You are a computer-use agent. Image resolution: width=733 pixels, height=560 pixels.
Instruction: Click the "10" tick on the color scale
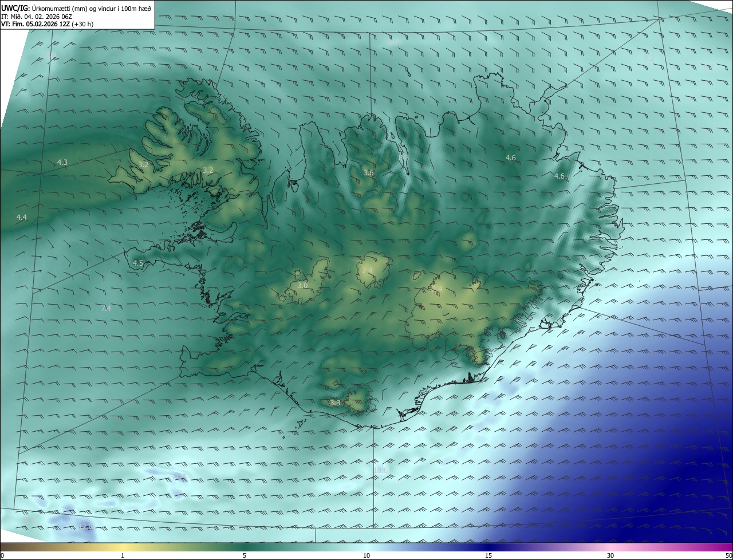point(366,555)
